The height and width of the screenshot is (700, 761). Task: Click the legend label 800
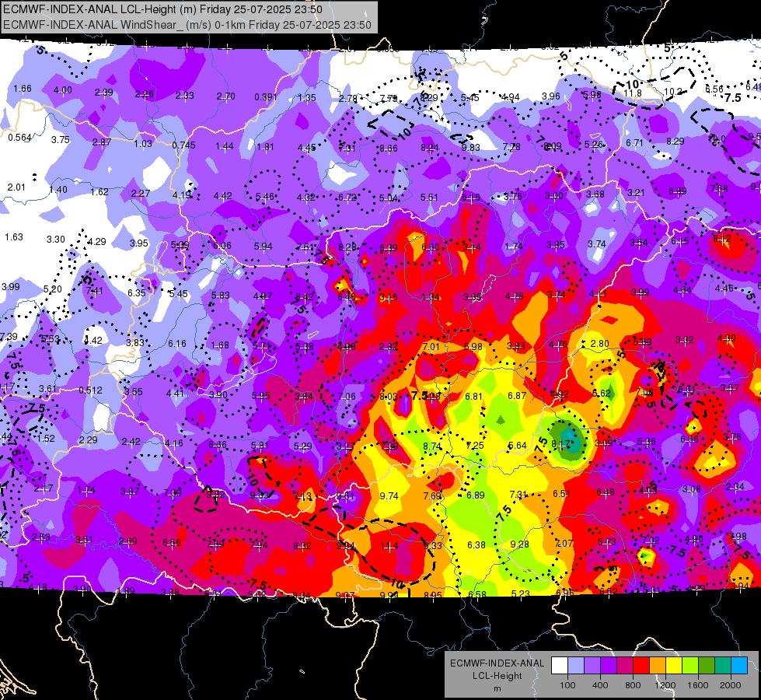point(633,685)
